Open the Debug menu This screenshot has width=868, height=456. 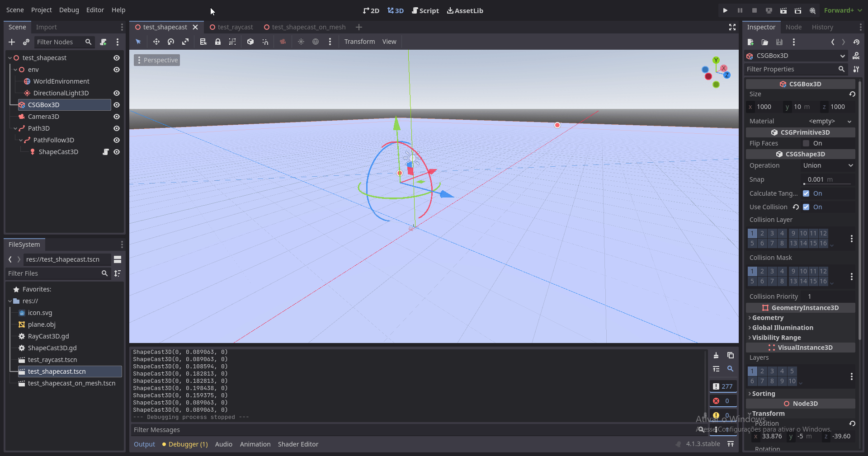tap(69, 9)
